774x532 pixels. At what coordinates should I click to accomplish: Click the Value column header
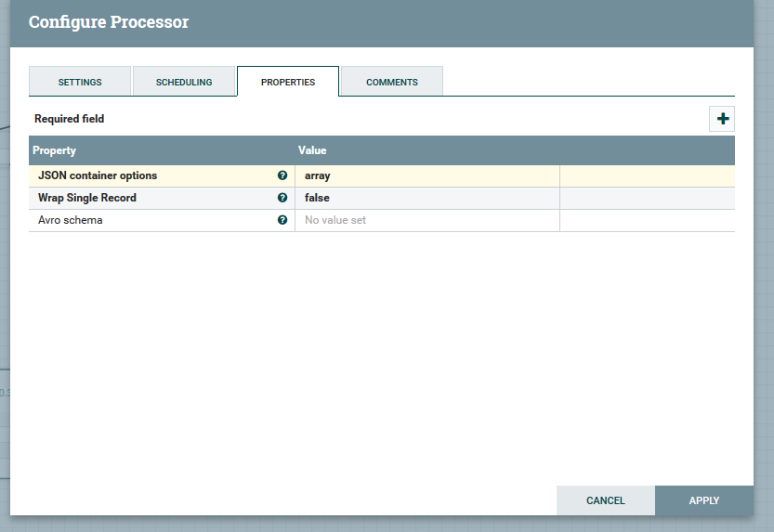312,150
